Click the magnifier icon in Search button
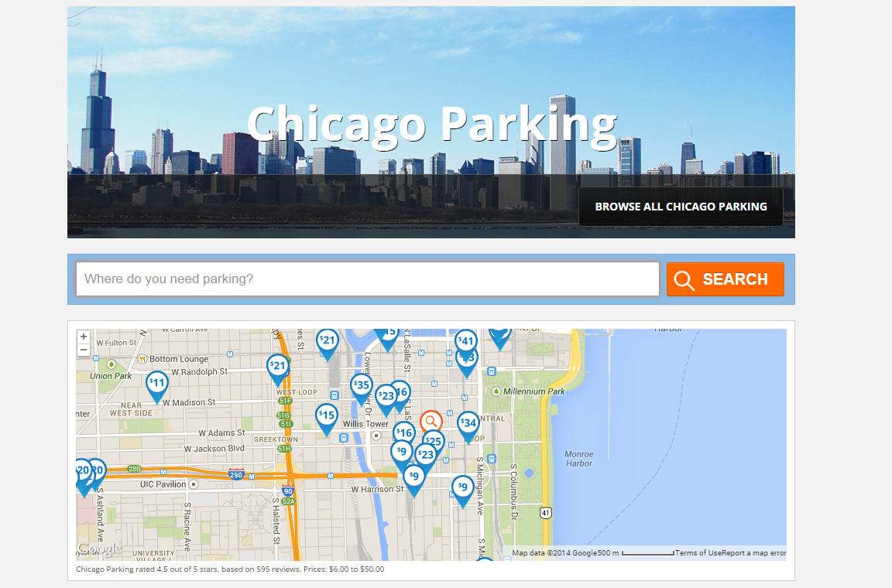This screenshot has width=892, height=588. pyautogui.click(x=684, y=280)
